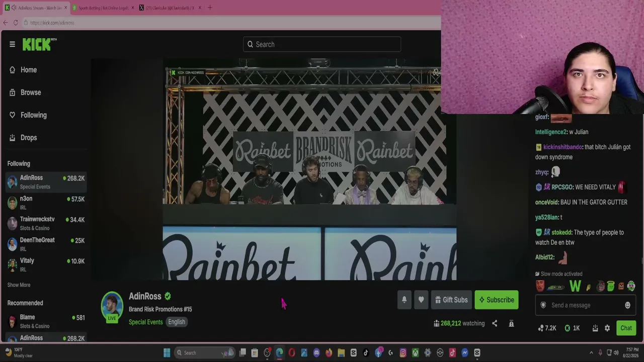Go back in the browser
The width and height of the screenshot is (644, 362).
point(6,23)
